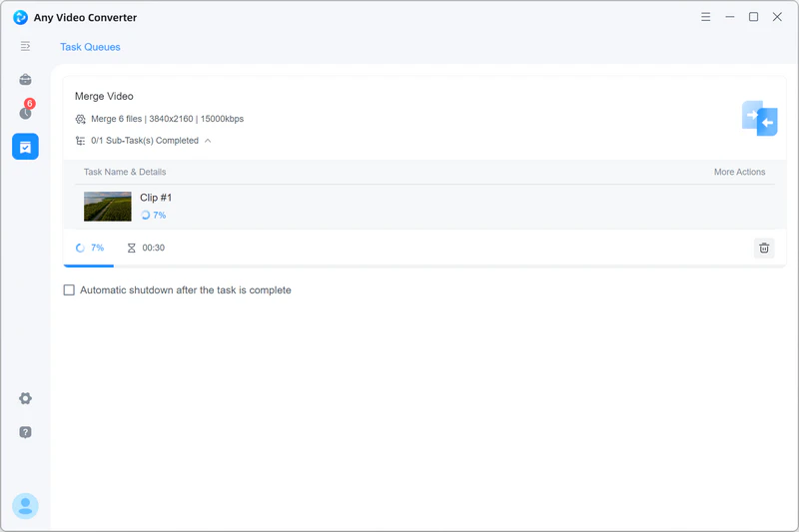Open the toolbox from sidebar

pos(25,80)
